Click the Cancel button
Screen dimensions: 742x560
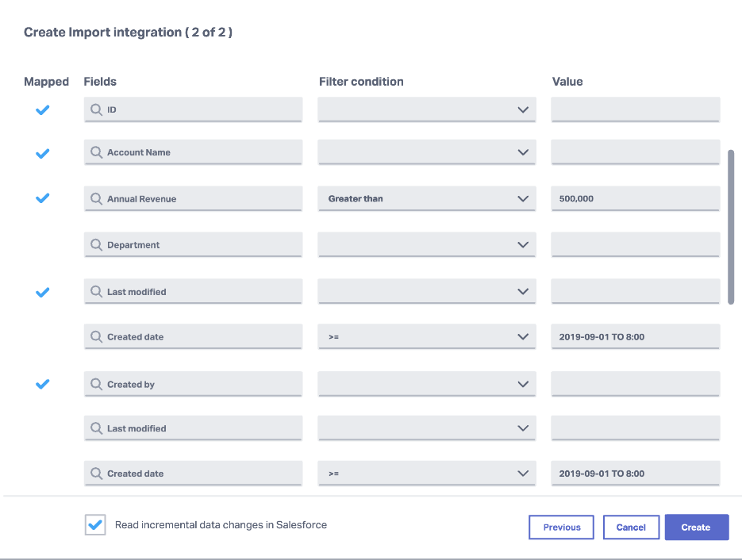pyautogui.click(x=631, y=527)
